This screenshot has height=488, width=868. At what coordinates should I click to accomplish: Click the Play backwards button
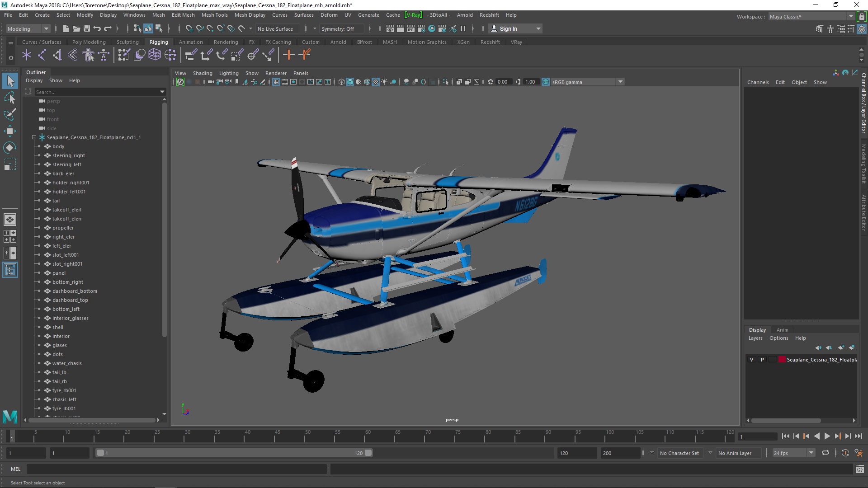(816, 436)
